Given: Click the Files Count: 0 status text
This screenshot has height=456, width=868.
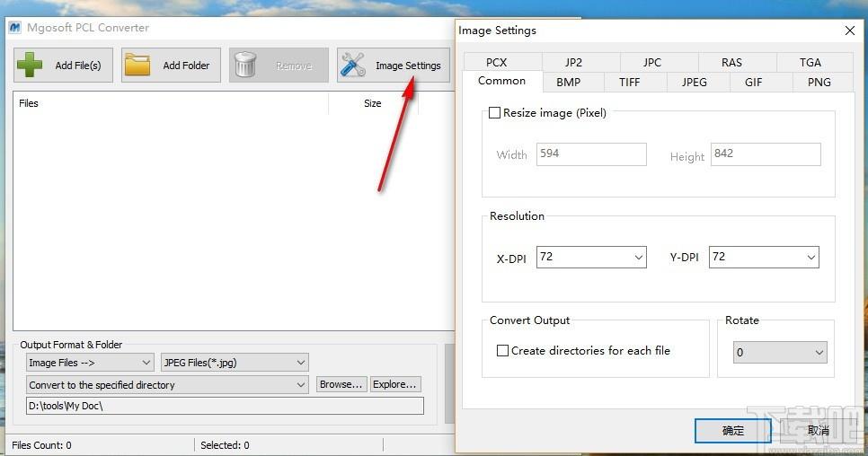Looking at the screenshot, I should pos(41,445).
